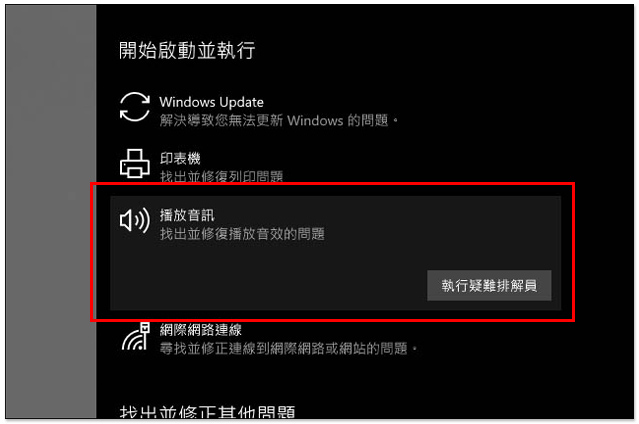
Task: Expand the 印表機 troubleshooter item
Action: tap(180, 158)
